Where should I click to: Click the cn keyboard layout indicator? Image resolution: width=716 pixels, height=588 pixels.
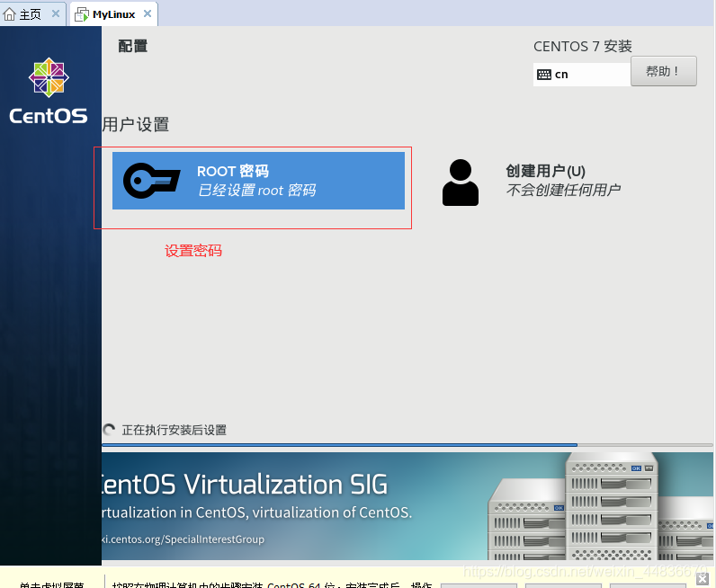pyautogui.click(x=582, y=75)
